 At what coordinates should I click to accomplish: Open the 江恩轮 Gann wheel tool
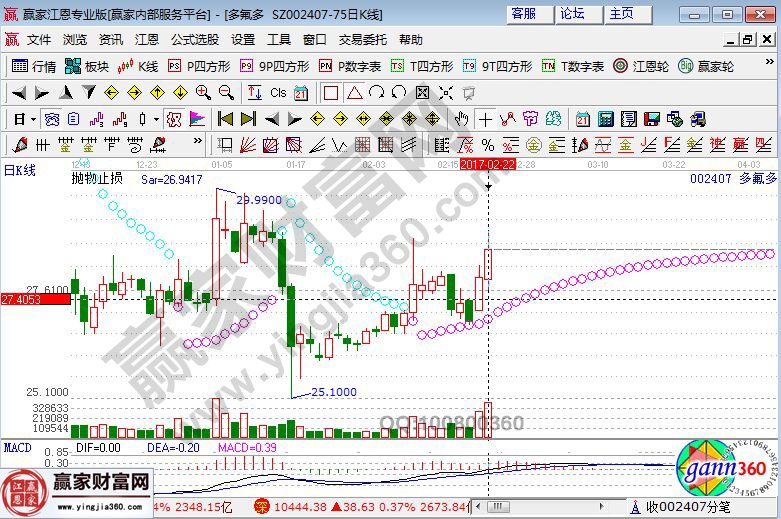point(642,66)
